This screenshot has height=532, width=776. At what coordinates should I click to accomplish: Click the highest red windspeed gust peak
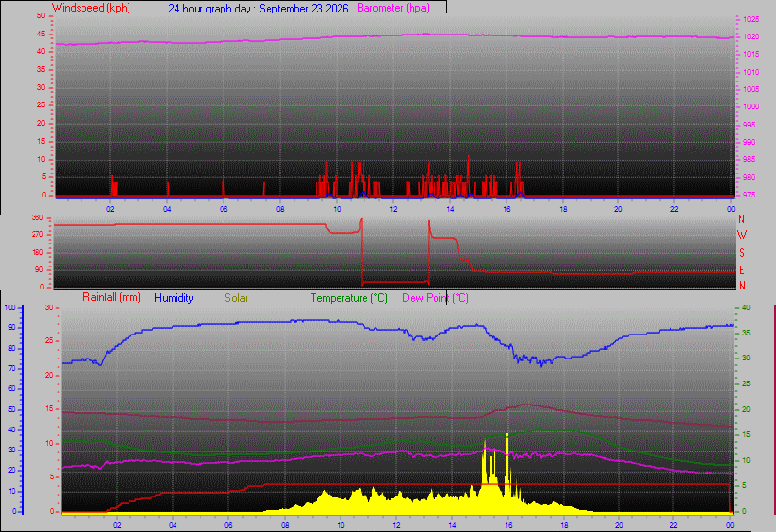469,157
